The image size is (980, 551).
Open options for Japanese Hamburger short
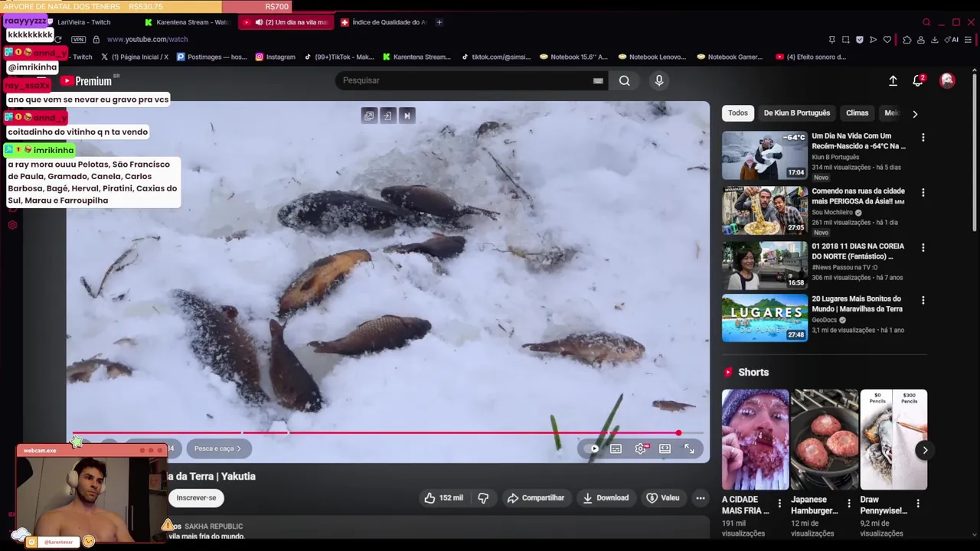pos(848,504)
